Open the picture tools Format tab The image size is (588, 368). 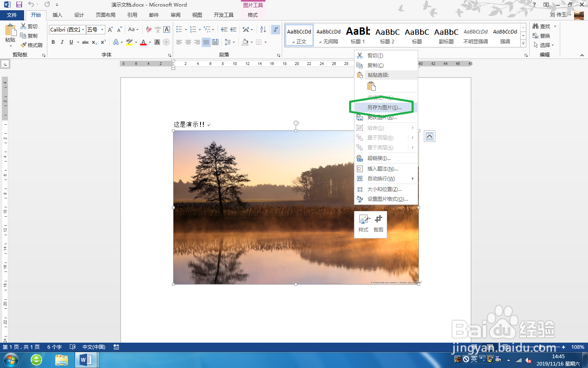253,15
